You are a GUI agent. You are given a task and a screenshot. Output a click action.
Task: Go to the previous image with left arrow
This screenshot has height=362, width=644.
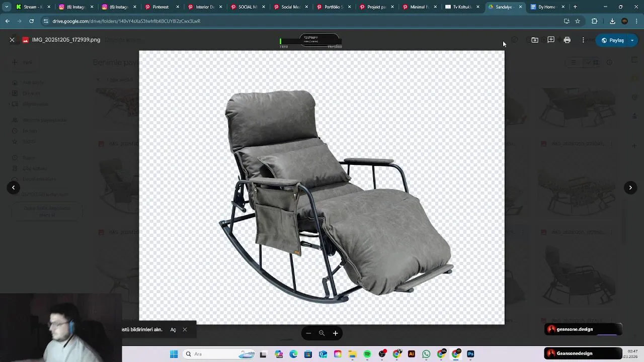coord(14,188)
